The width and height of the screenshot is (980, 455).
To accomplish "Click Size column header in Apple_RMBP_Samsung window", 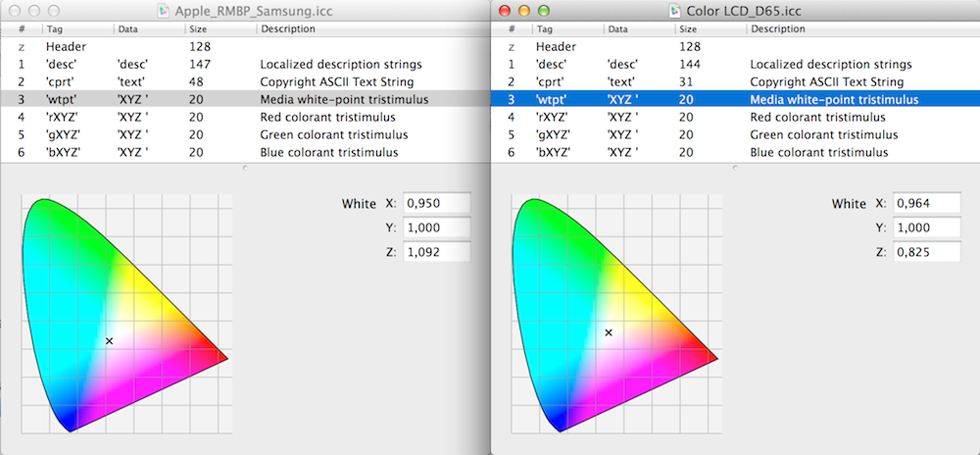I will point(220,29).
